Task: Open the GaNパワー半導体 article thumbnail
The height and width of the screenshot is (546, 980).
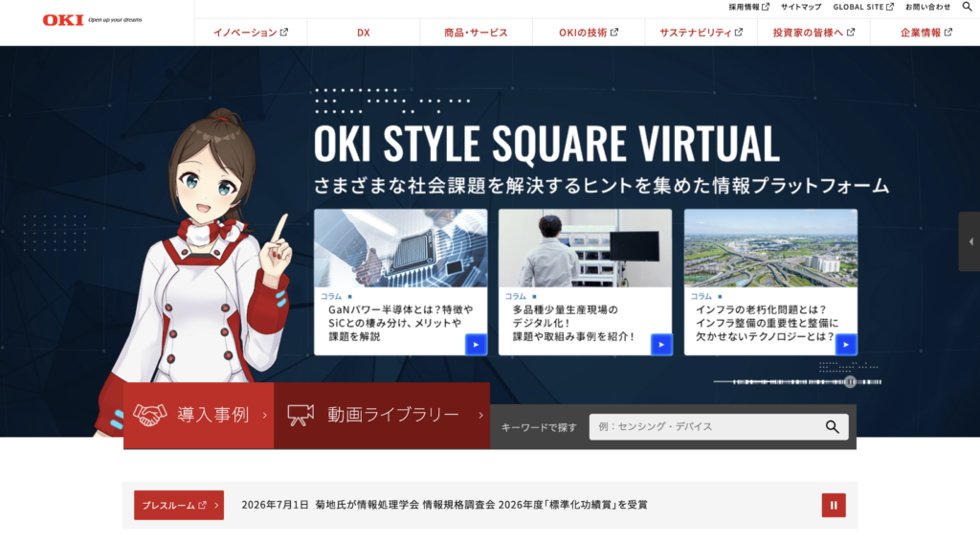Action: pos(401,248)
